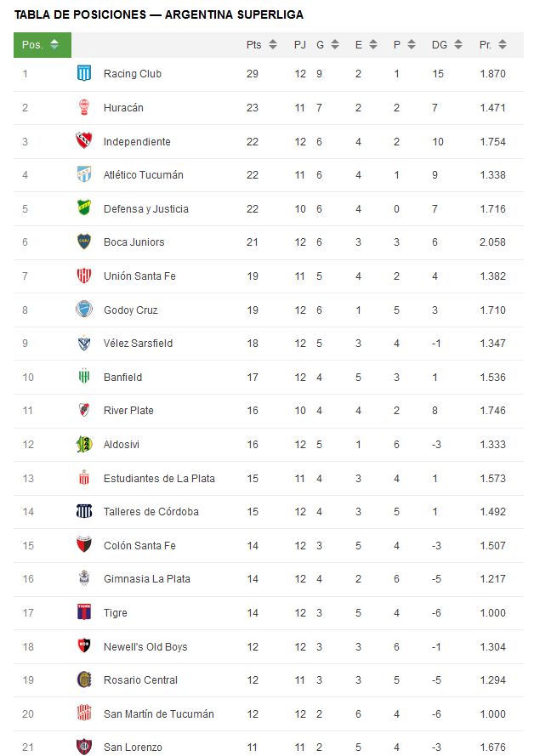This screenshot has height=756, width=534.
Task: Sort by the G wins column arrows
Action: pos(335,44)
